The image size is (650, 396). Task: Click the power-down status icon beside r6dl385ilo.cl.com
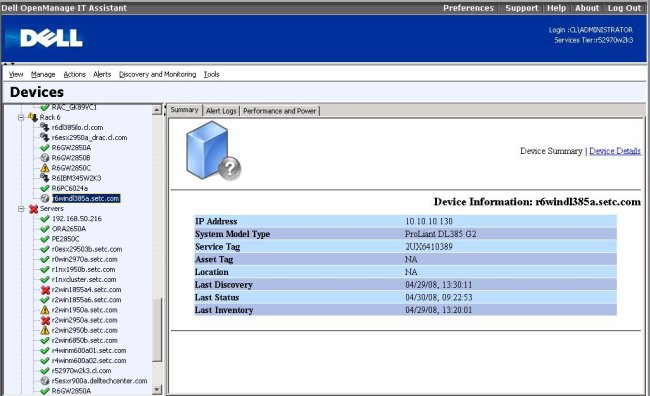[45, 127]
